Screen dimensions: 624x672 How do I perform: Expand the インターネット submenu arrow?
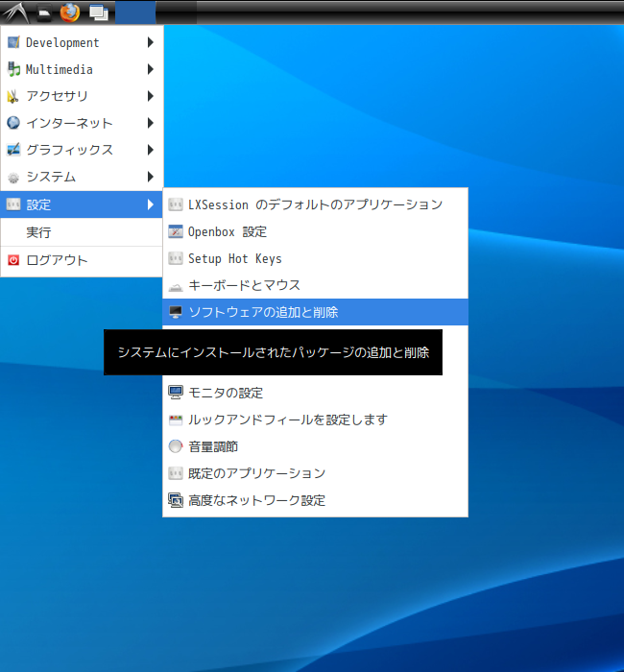point(151,123)
